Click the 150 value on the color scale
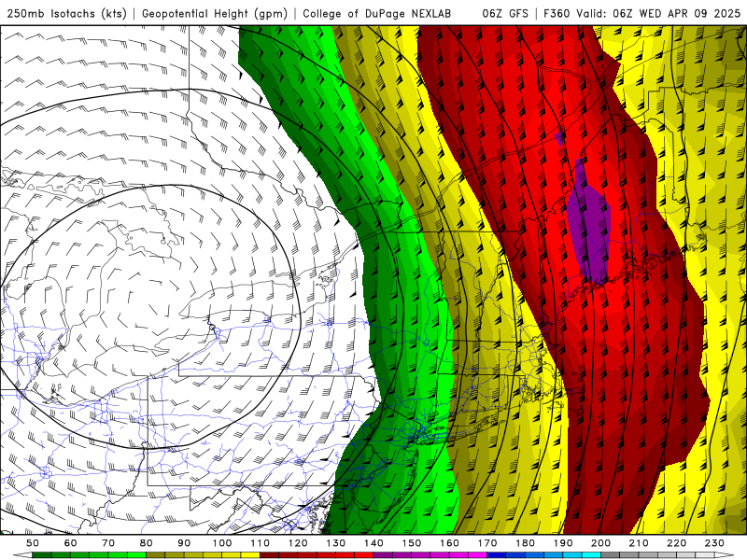The width and height of the screenshot is (747, 560). [412, 543]
